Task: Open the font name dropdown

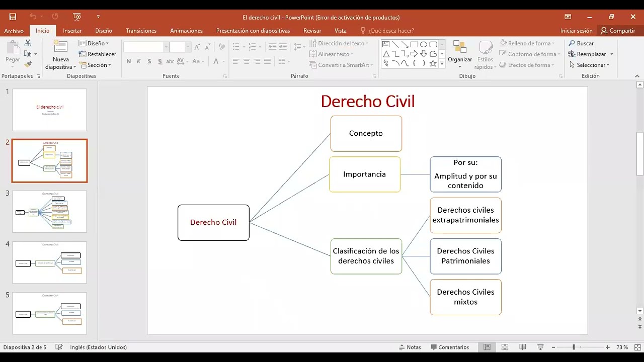Action: [x=166, y=47]
